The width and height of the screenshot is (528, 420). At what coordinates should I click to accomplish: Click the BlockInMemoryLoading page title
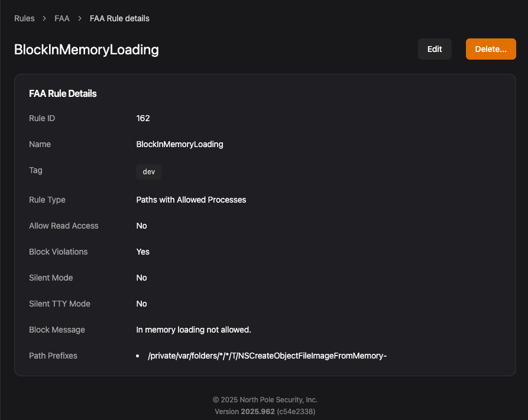tap(86, 50)
